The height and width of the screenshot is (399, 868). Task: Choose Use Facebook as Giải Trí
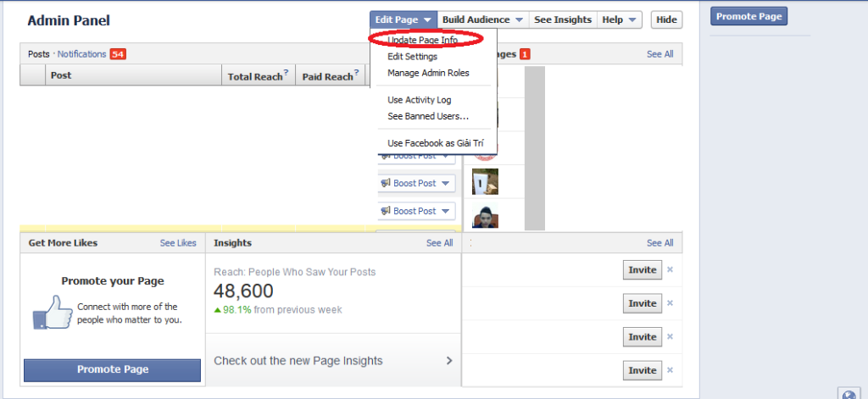tap(436, 143)
